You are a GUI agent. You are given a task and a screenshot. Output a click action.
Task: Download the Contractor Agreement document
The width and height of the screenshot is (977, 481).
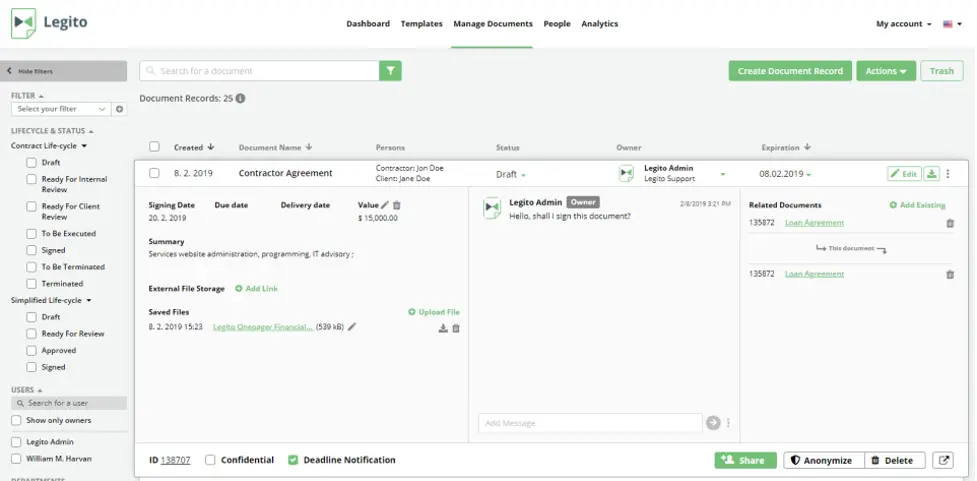[932, 174]
